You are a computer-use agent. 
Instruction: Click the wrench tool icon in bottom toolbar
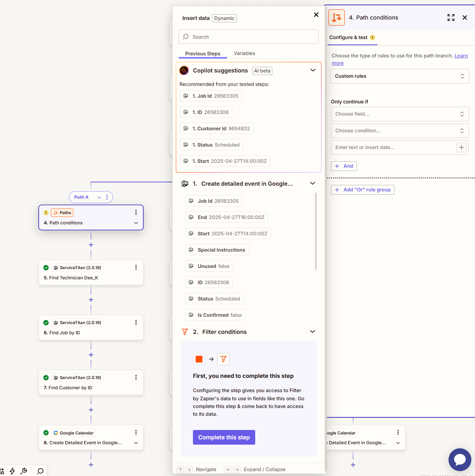tap(24, 471)
